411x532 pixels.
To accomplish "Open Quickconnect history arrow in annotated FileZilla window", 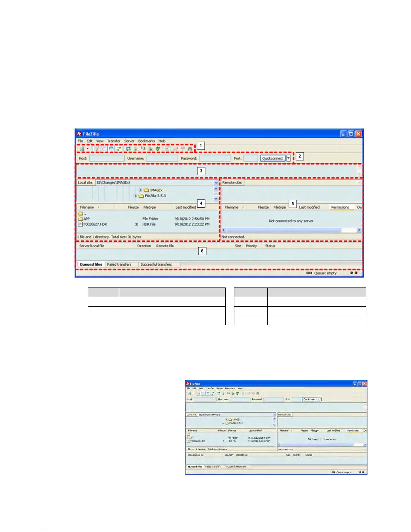I will pyautogui.click(x=288, y=159).
